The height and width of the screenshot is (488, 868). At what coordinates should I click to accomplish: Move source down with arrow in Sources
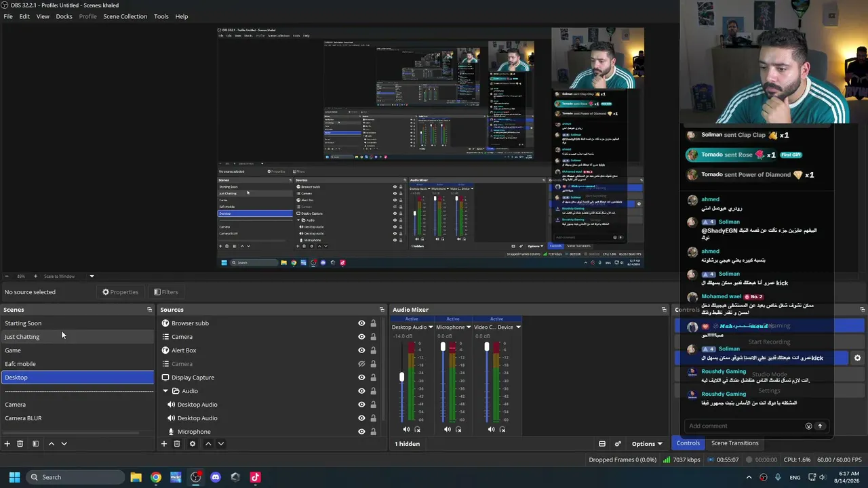221,444
